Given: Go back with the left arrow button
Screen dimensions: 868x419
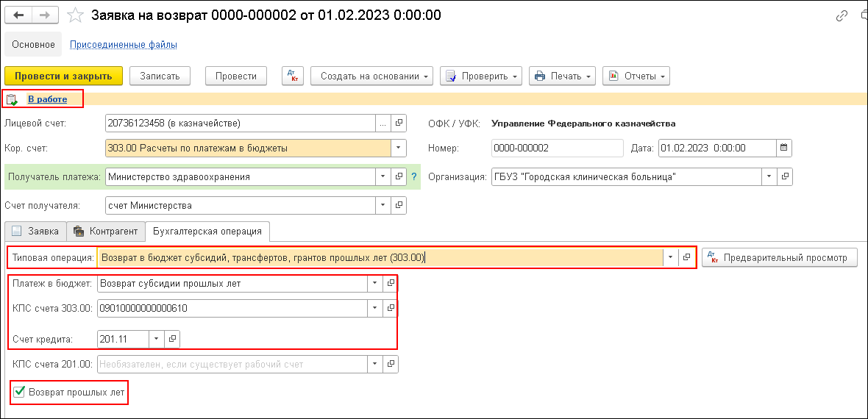Looking at the screenshot, I should pyautogui.click(x=18, y=15).
